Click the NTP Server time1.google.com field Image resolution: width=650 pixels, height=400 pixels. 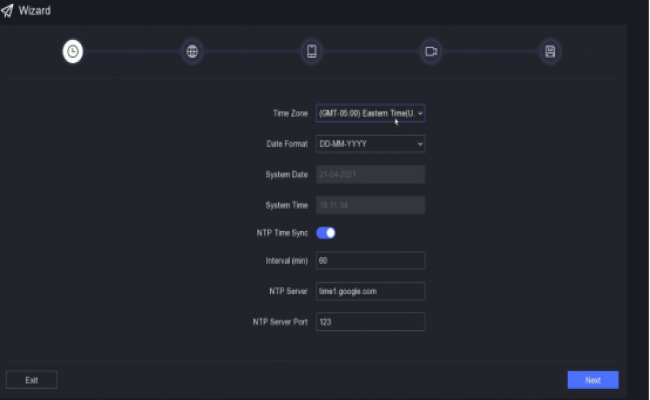tap(371, 291)
